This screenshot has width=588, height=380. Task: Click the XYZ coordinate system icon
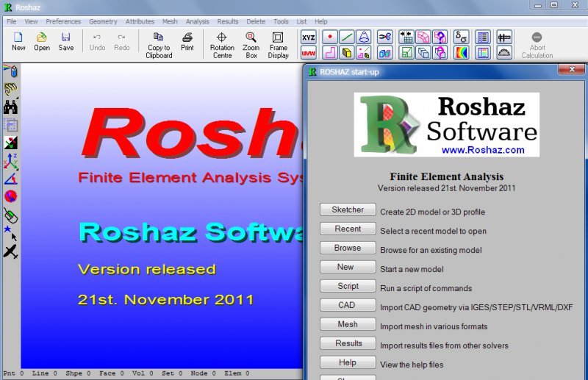pyautogui.click(x=308, y=37)
